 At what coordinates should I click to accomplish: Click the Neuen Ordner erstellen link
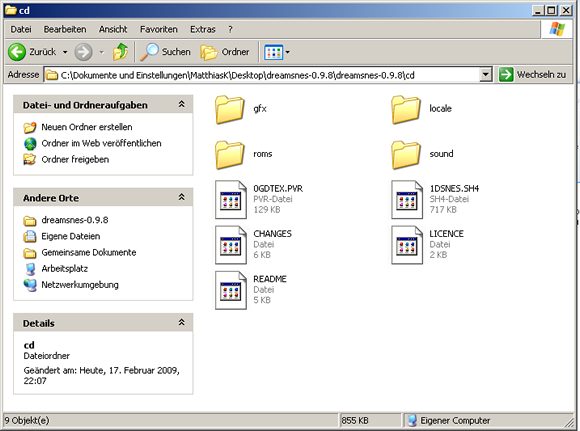(x=87, y=127)
